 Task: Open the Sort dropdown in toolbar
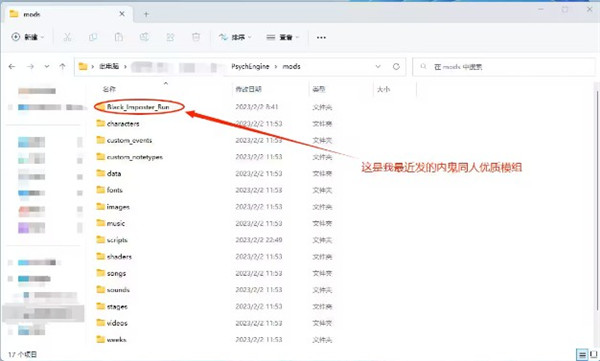coord(235,37)
